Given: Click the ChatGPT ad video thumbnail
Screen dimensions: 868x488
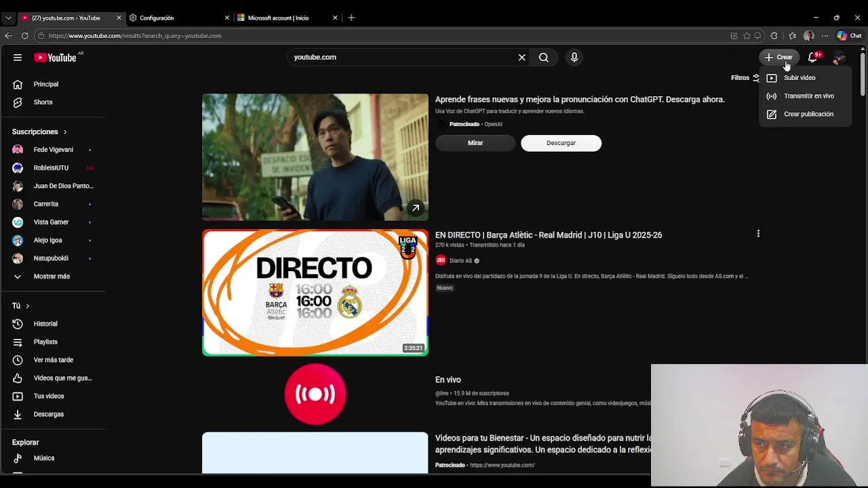Looking at the screenshot, I should tap(315, 157).
